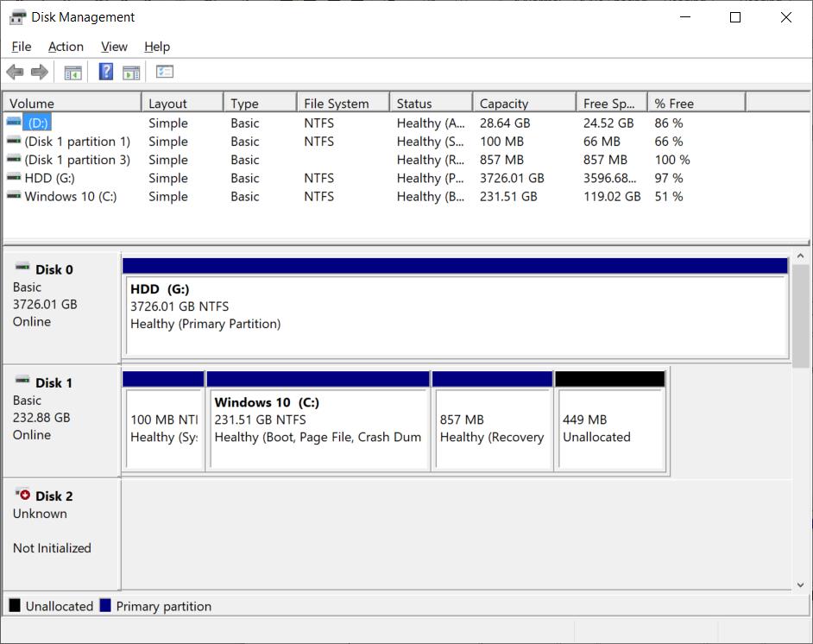Open Help using the question mark icon
This screenshot has width=813, height=644.
[105, 72]
